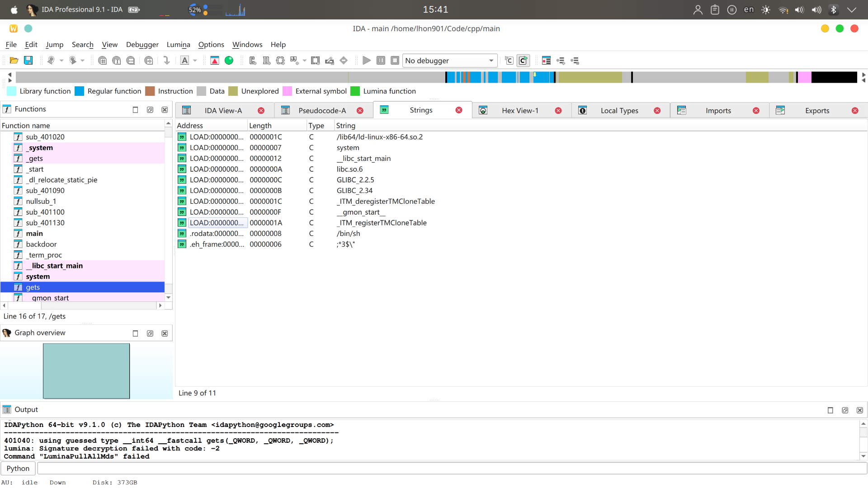Close the Hex View-1 tab
Image resolution: width=868 pixels, height=488 pixels.
tap(558, 111)
